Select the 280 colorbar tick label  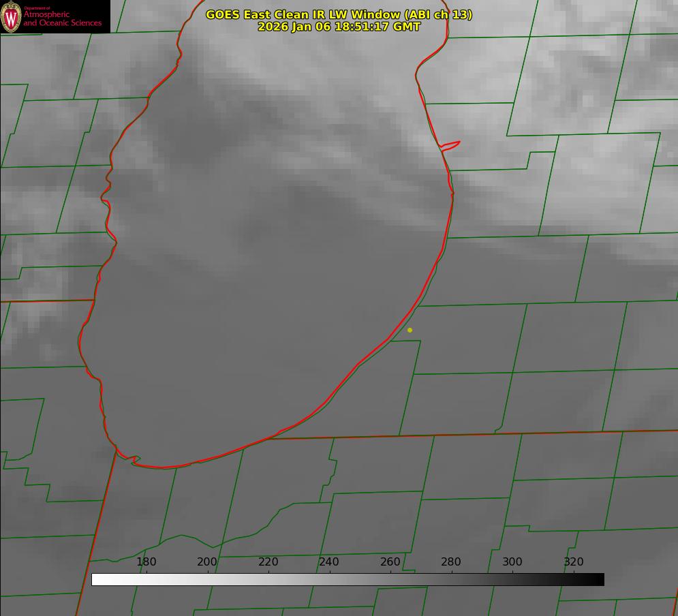pos(451,561)
